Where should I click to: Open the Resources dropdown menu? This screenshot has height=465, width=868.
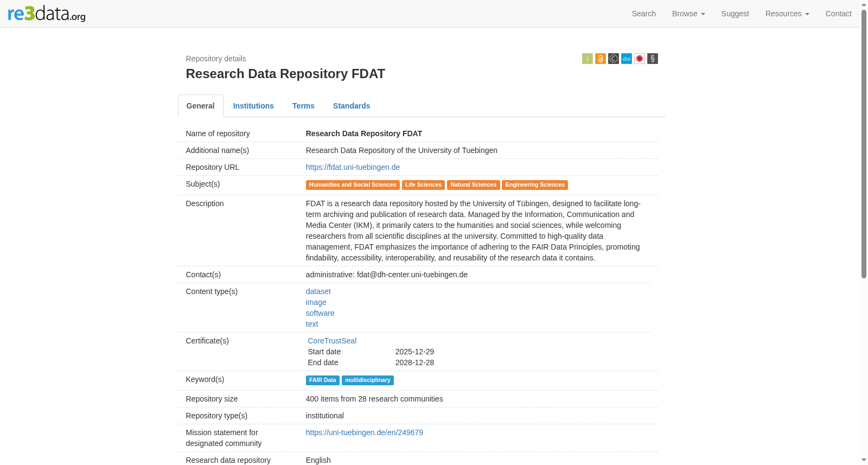click(787, 14)
